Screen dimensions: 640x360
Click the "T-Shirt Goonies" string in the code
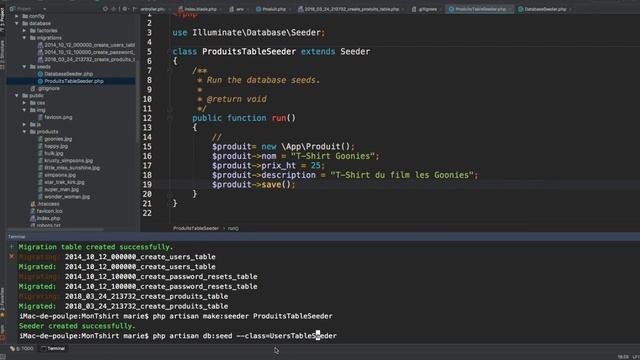(332, 156)
